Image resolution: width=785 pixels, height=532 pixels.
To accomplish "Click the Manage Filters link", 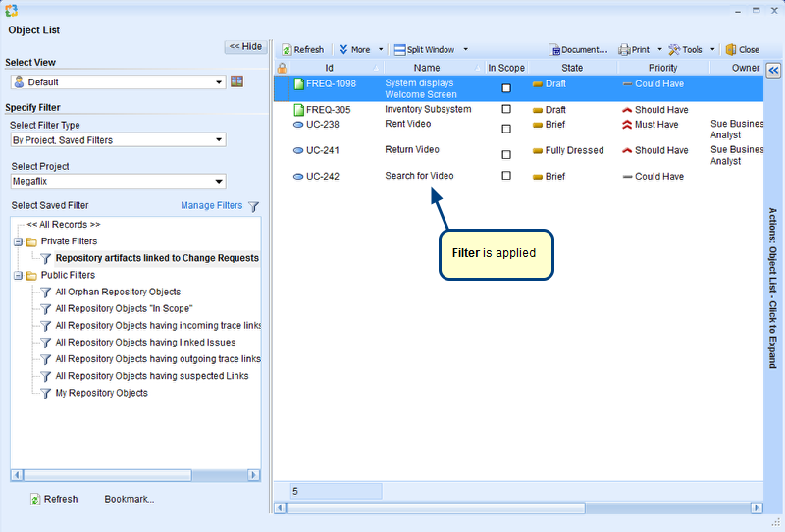I will pyautogui.click(x=211, y=206).
